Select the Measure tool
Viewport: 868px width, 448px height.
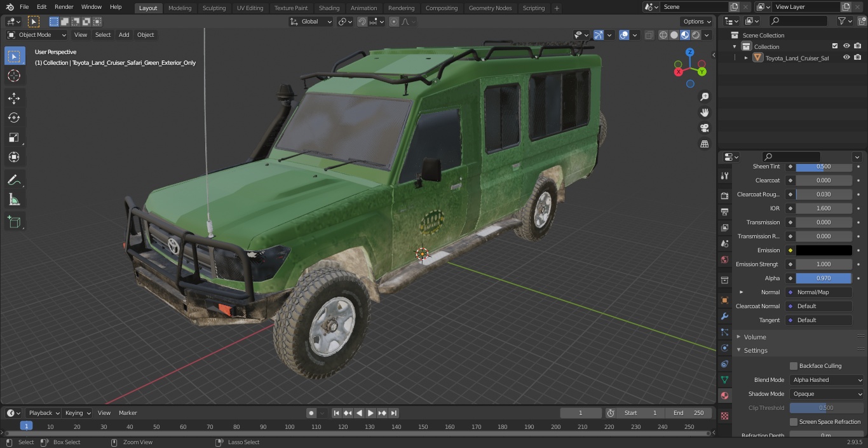coord(14,200)
